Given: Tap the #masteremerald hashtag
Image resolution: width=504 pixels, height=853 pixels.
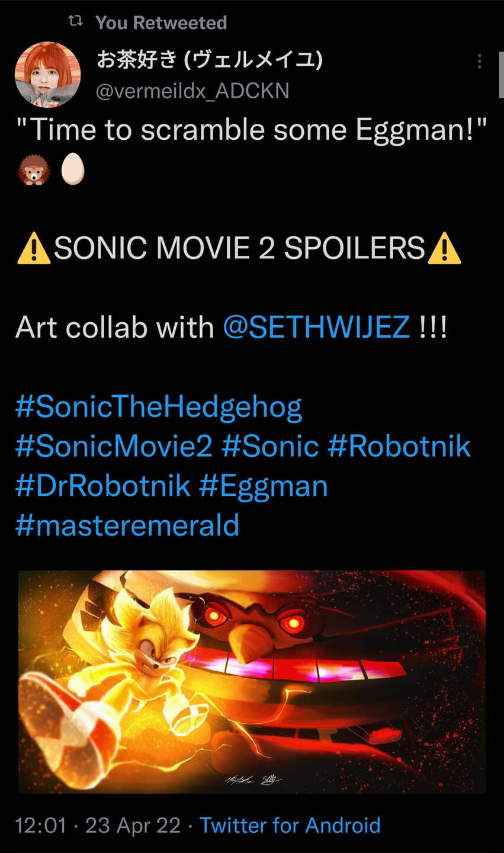Looking at the screenshot, I should (127, 525).
